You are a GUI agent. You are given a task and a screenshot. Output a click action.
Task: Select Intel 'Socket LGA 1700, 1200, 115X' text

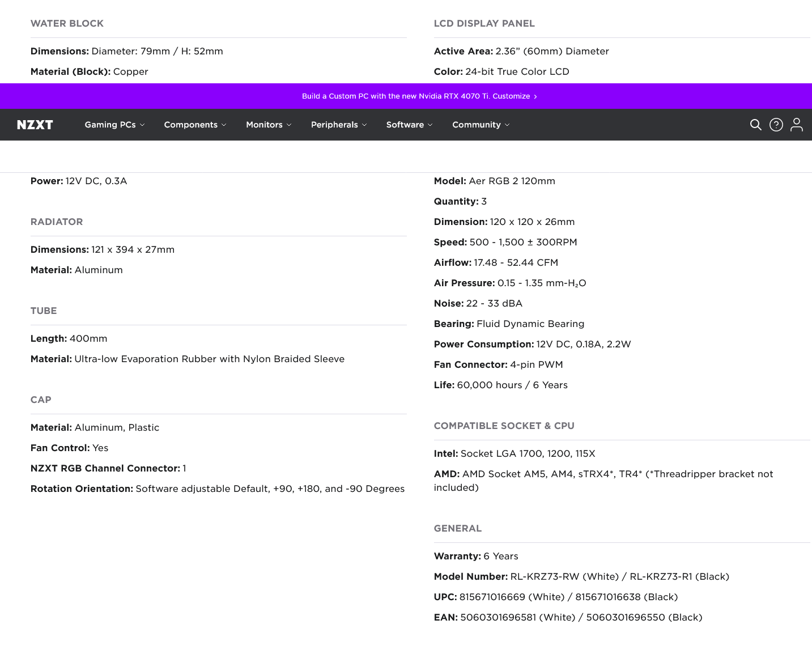pos(528,454)
